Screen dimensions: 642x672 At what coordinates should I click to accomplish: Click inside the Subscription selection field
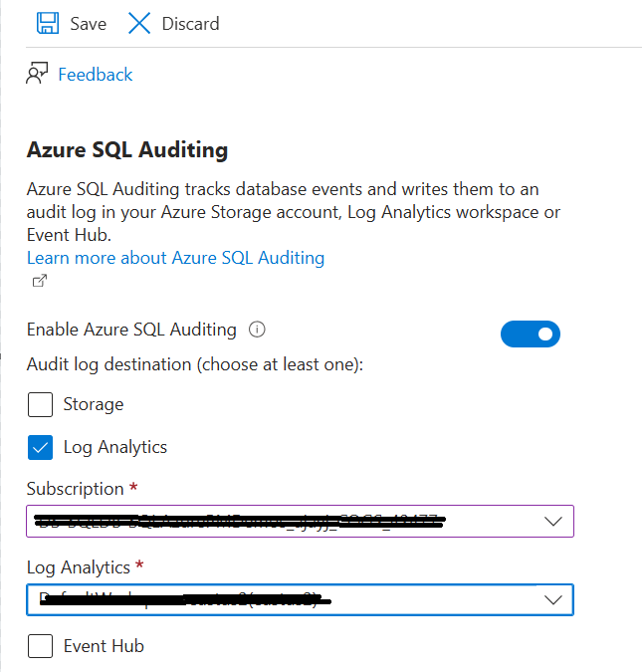(279, 521)
